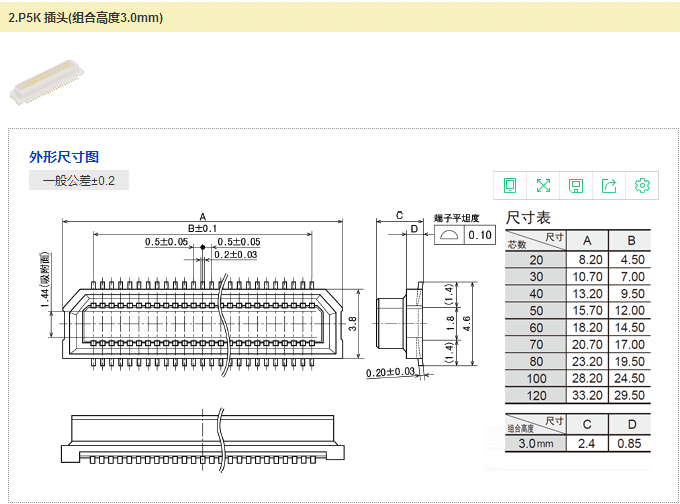680x504 pixels.
Task: Save the drawing with floppy disk icon
Action: (x=576, y=185)
